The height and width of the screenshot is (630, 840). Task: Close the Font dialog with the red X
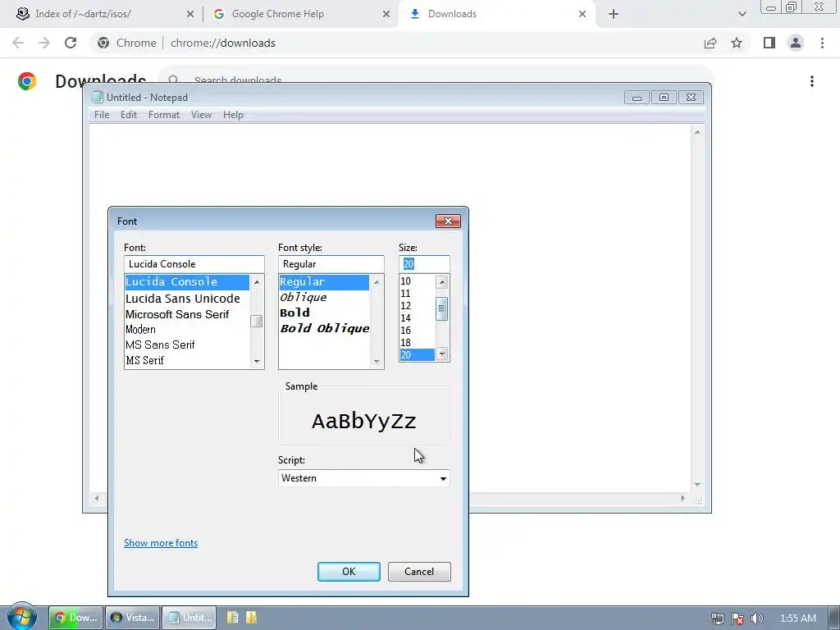point(448,221)
